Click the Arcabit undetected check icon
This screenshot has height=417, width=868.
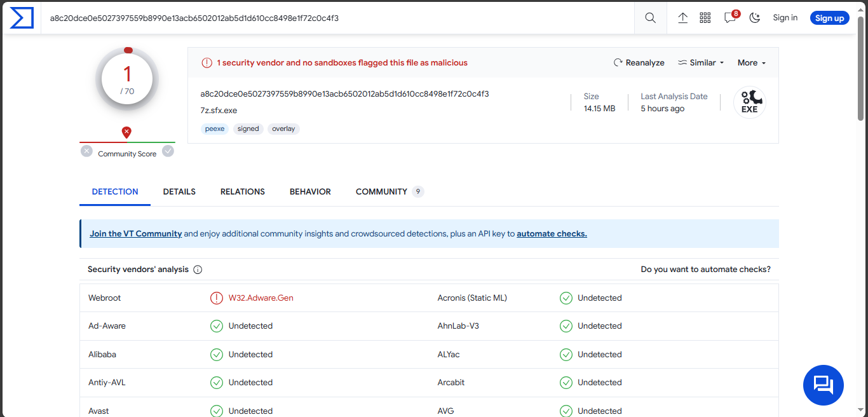tap(566, 383)
